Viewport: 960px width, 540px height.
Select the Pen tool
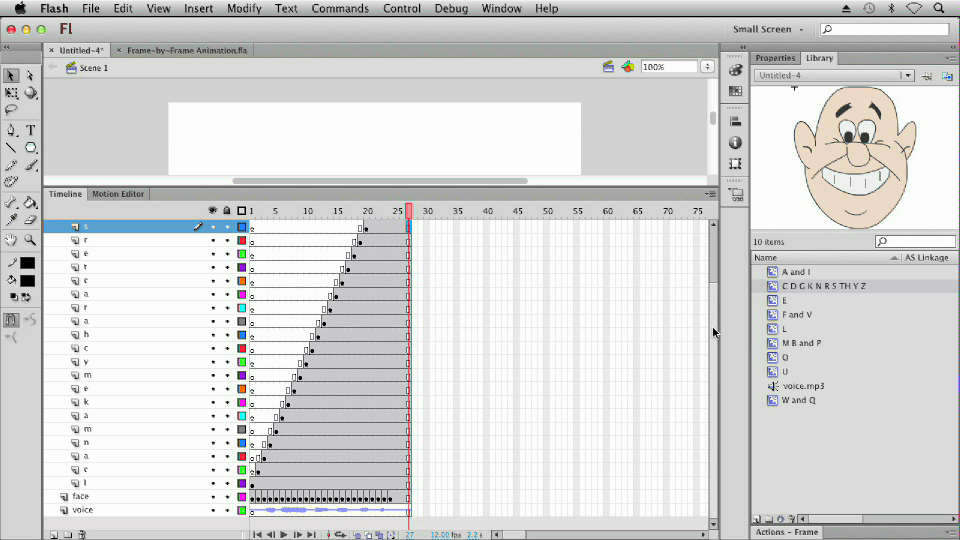10,130
